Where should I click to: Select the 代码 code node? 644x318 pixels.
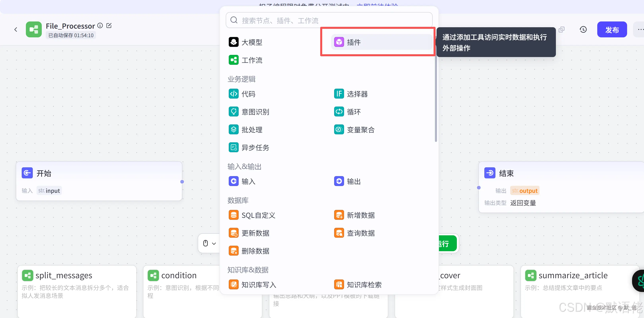248,94
